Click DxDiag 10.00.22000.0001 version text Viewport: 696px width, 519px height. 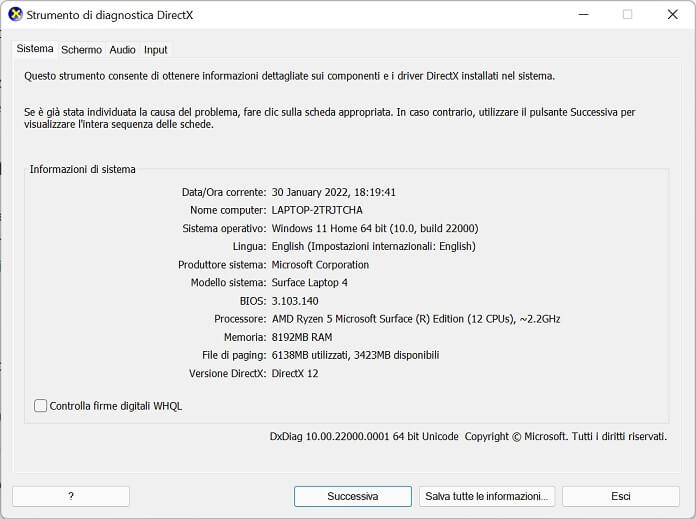click(x=364, y=436)
